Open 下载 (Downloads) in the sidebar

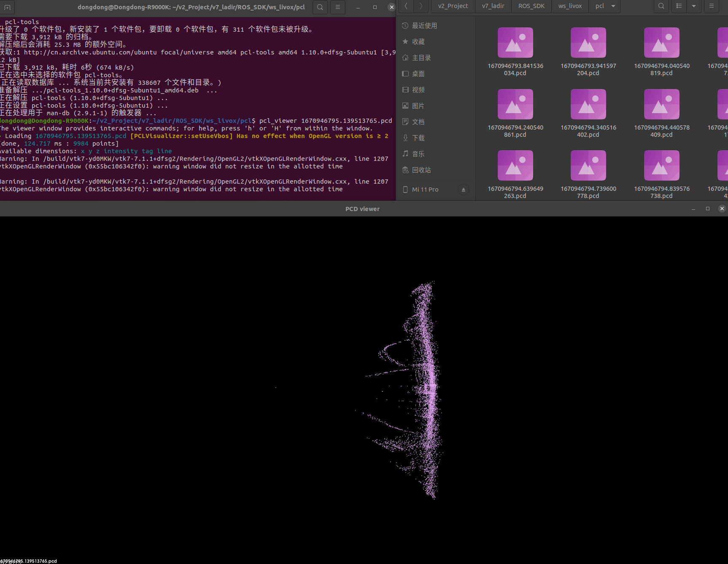click(x=436, y=138)
